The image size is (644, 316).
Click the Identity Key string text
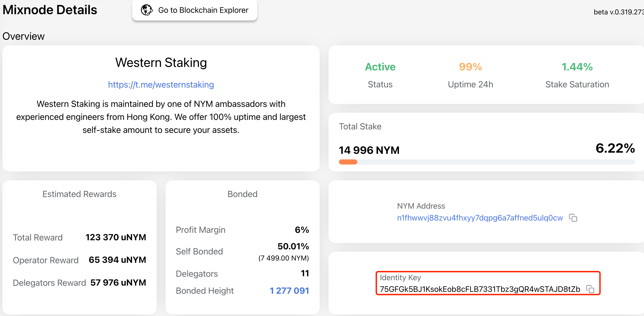click(x=480, y=289)
